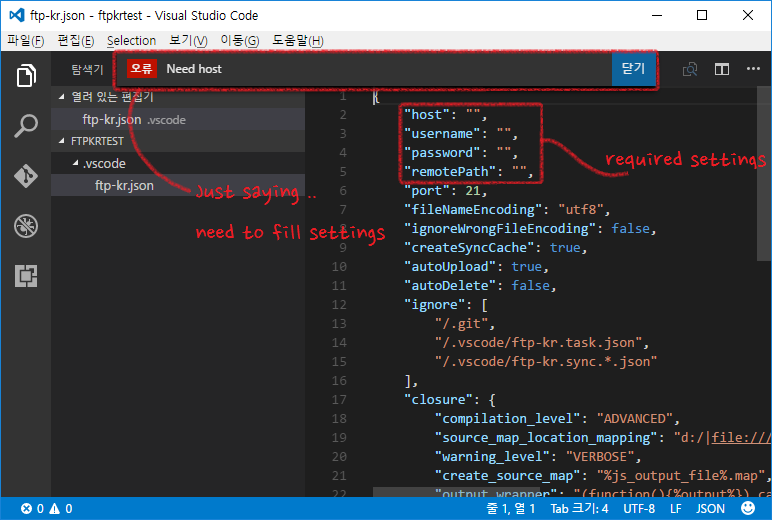
Task: Click line number 12 in the gutter
Action: (x=339, y=305)
